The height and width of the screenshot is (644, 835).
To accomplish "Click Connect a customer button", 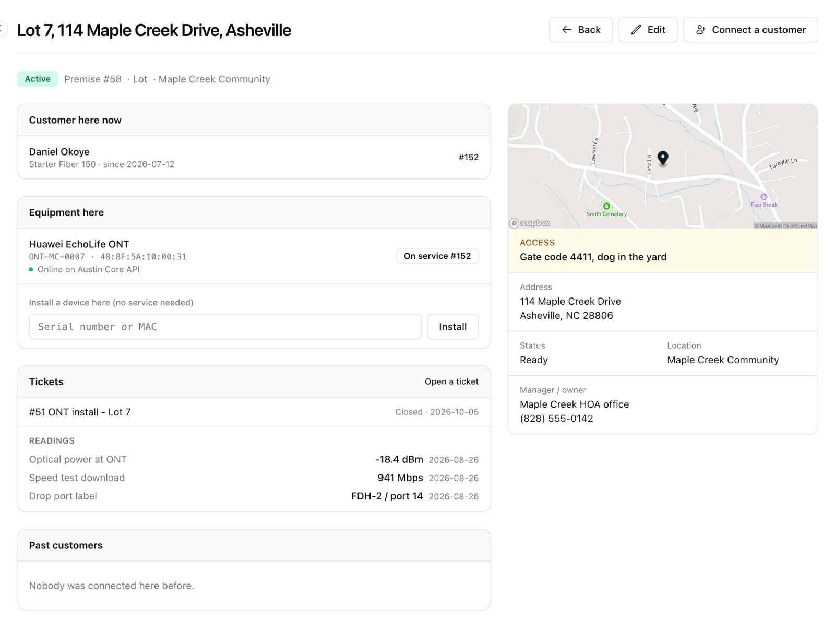I will pyautogui.click(x=750, y=30).
